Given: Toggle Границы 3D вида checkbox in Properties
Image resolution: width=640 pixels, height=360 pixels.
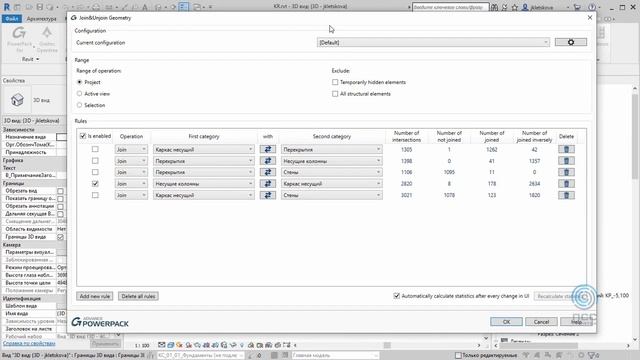Looking at the screenshot, I should click(60, 237).
